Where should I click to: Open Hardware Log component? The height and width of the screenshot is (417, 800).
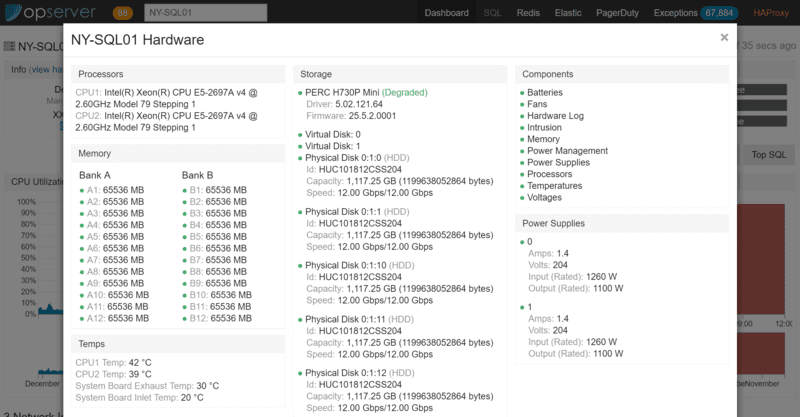[x=555, y=116]
